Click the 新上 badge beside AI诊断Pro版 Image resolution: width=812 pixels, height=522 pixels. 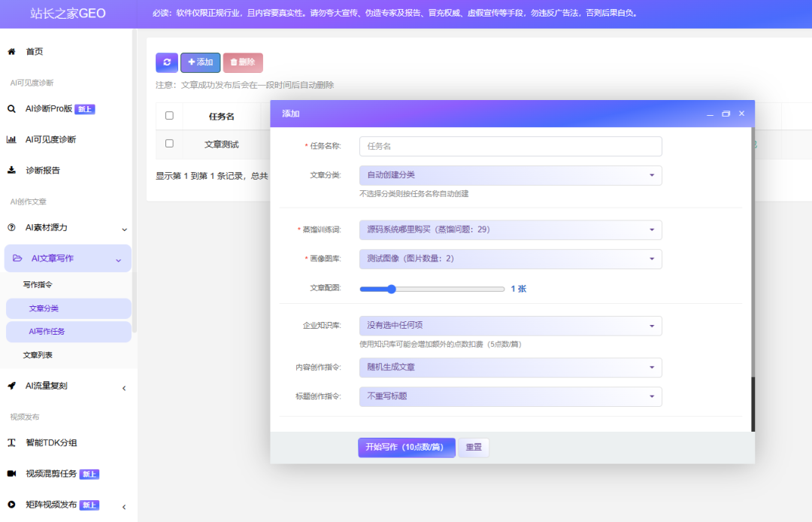tap(85, 109)
